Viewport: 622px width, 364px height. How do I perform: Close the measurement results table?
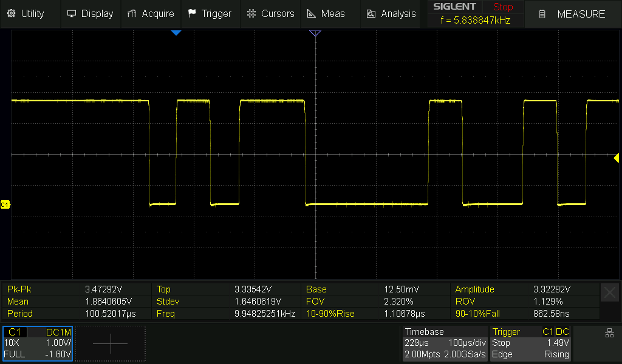tap(610, 292)
